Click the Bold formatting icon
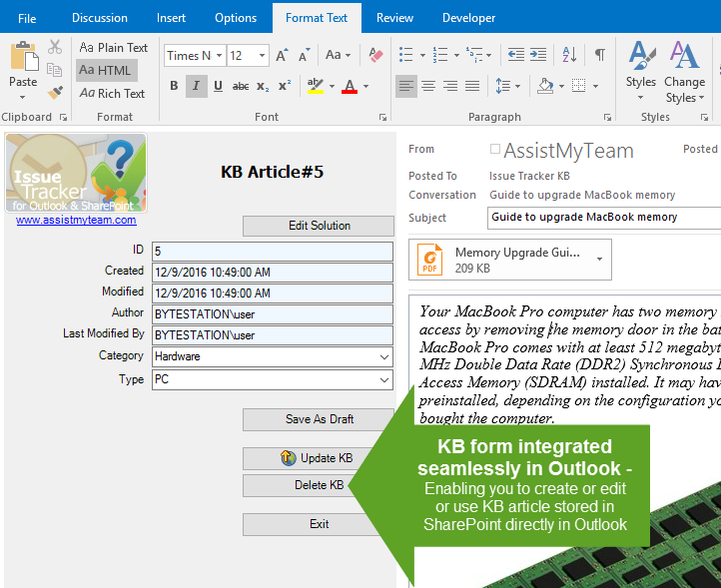Viewport: 721px width, 588px height. pyautogui.click(x=174, y=87)
